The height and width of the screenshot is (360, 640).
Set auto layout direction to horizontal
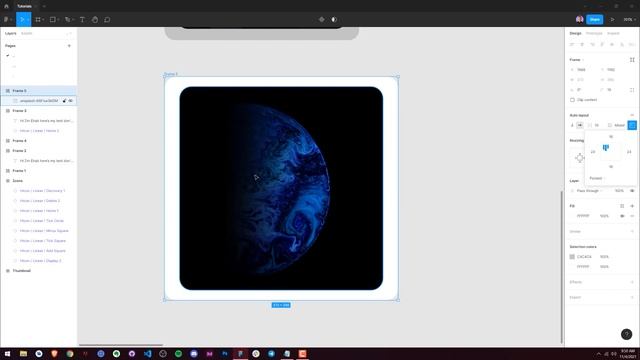pos(580,125)
